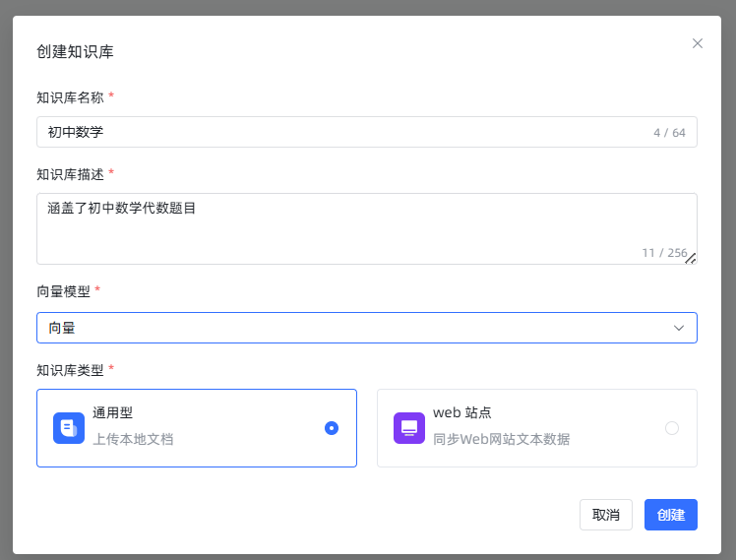Click the purple web 站点 monitor icon

point(409,428)
